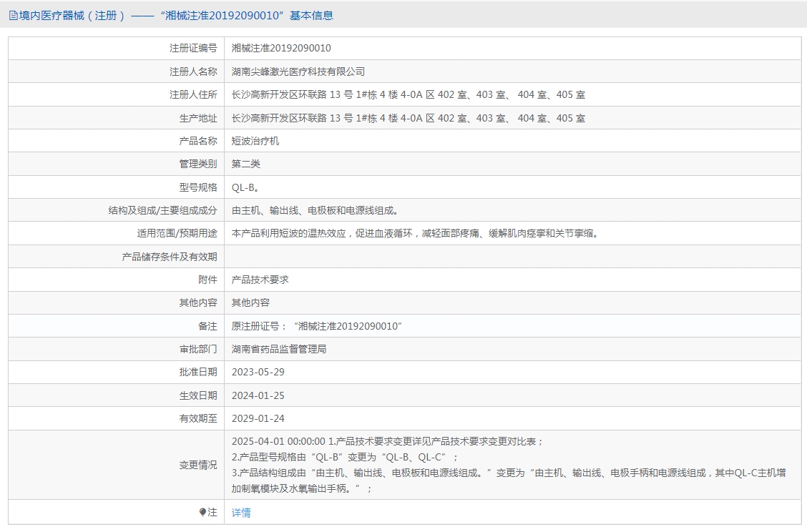Click the 生产地址 address value
Viewport: 807px width, 532px height.
[x=408, y=118]
